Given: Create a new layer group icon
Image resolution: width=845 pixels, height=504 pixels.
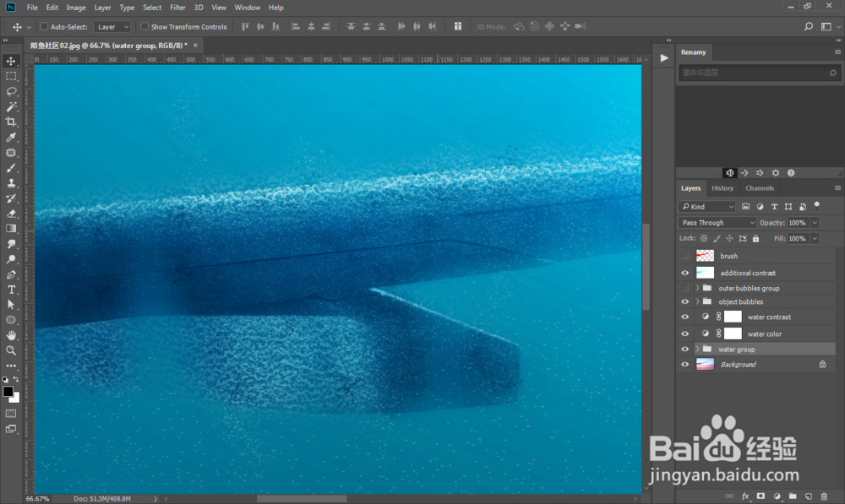Looking at the screenshot, I should (793, 496).
